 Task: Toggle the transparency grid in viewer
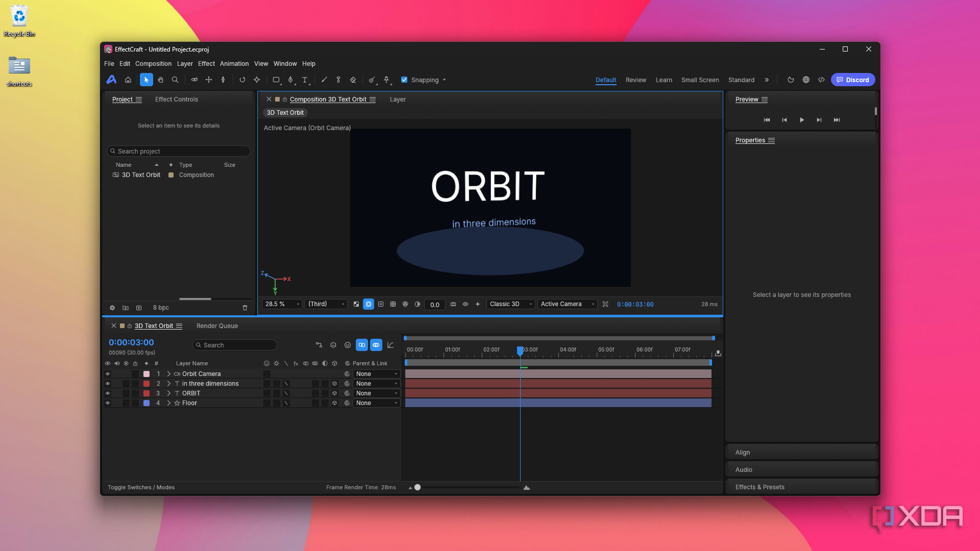pos(356,304)
